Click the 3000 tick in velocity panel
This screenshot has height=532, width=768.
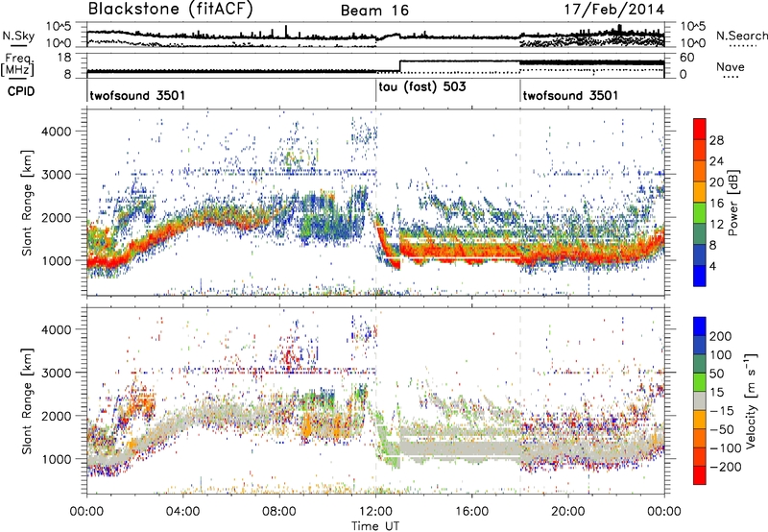(x=56, y=373)
